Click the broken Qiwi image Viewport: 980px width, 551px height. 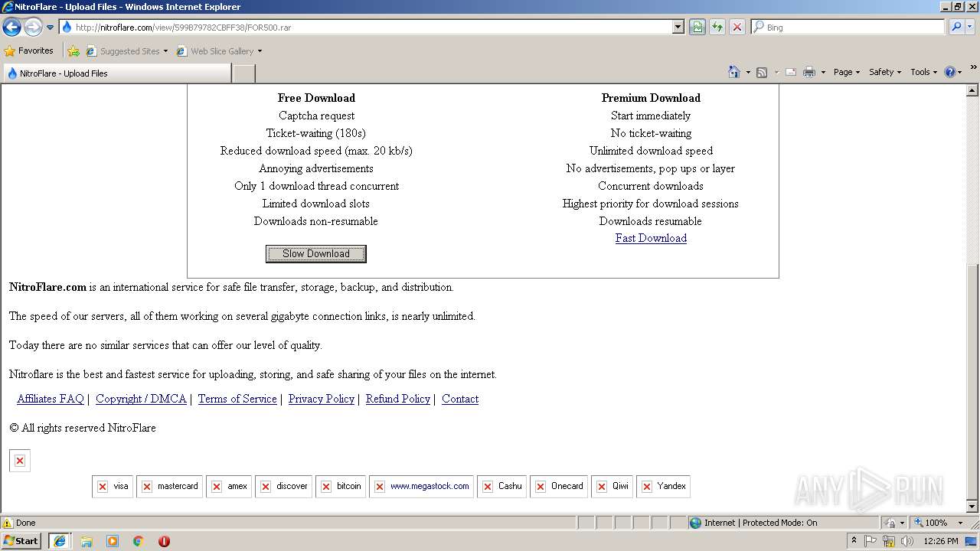click(x=612, y=487)
